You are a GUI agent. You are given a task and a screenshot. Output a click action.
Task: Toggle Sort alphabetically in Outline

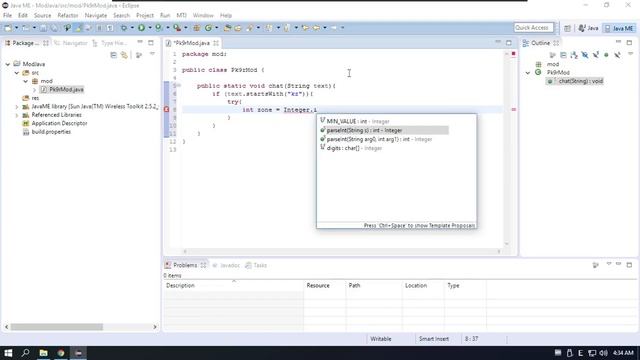574,55
